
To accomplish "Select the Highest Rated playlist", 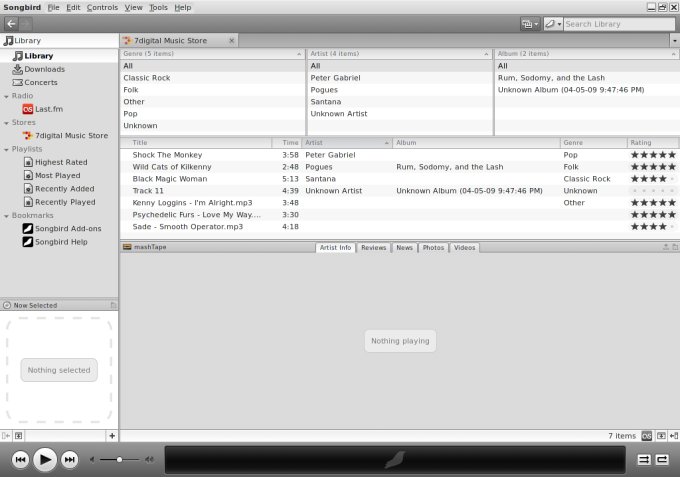I will coord(60,162).
